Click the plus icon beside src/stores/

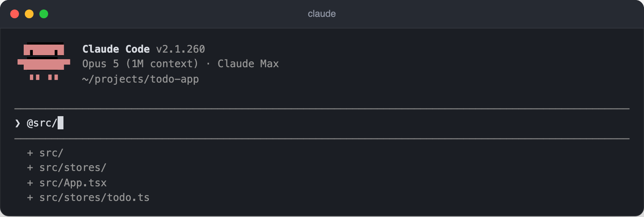click(30, 168)
